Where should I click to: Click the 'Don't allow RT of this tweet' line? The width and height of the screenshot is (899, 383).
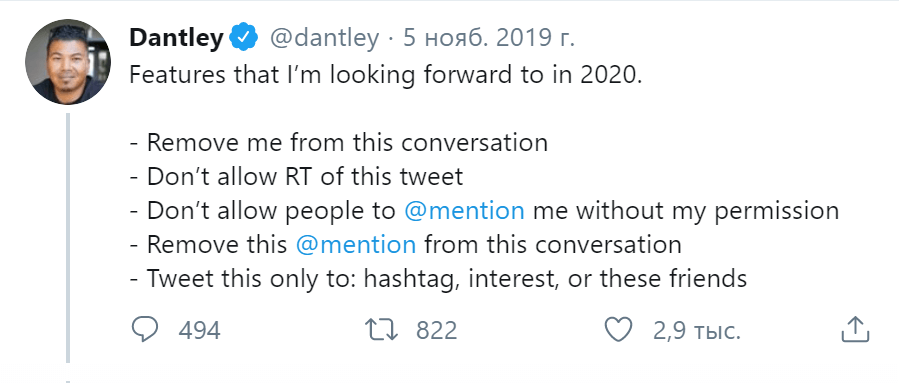(x=296, y=177)
